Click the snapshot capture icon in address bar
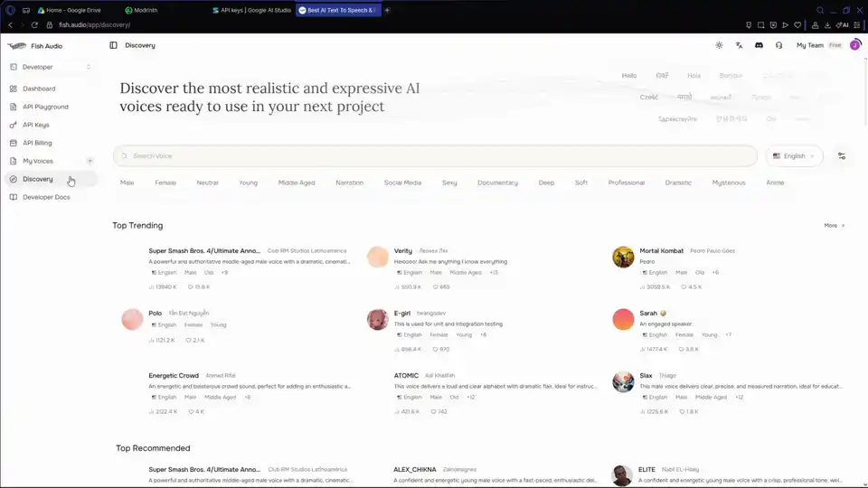This screenshot has height=488, width=868. pyautogui.click(x=761, y=25)
